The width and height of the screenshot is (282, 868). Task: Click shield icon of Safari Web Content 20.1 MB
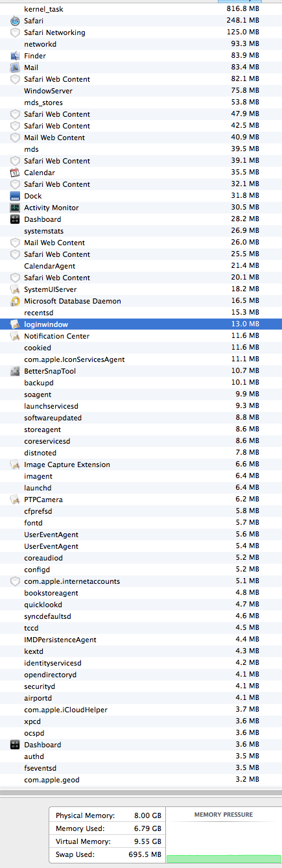16,278
